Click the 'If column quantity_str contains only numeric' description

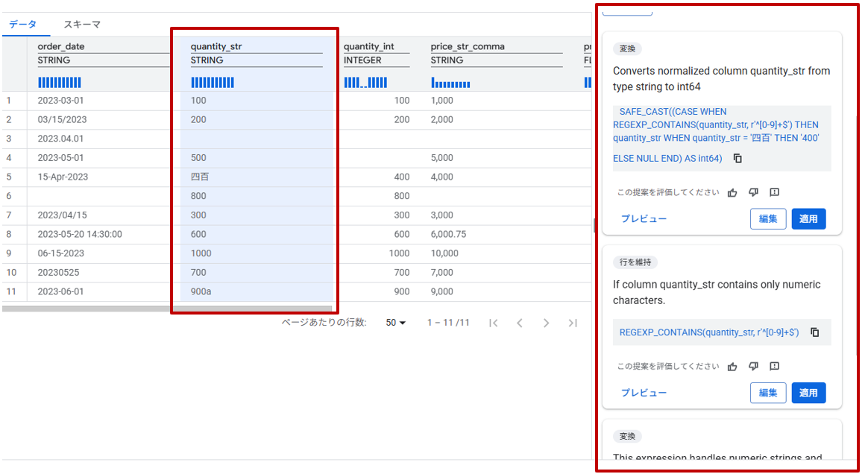click(x=717, y=293)
